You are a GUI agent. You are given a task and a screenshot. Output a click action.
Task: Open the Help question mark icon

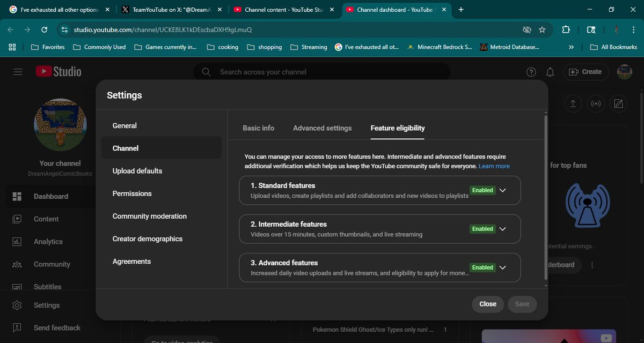531,72
